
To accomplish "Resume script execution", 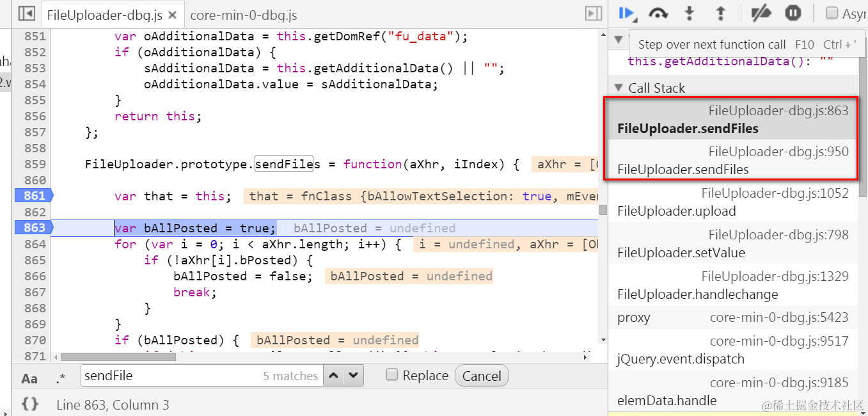I will [627, 13].
